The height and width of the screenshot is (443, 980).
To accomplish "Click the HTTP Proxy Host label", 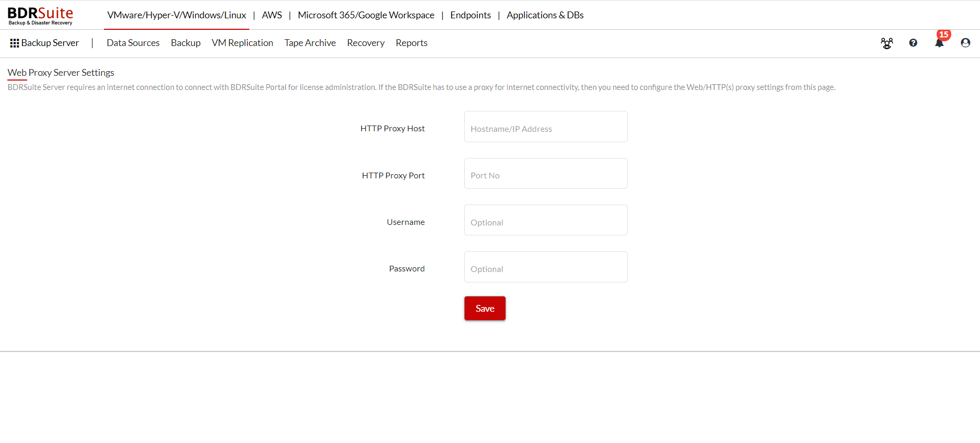I will pos(393,129).
